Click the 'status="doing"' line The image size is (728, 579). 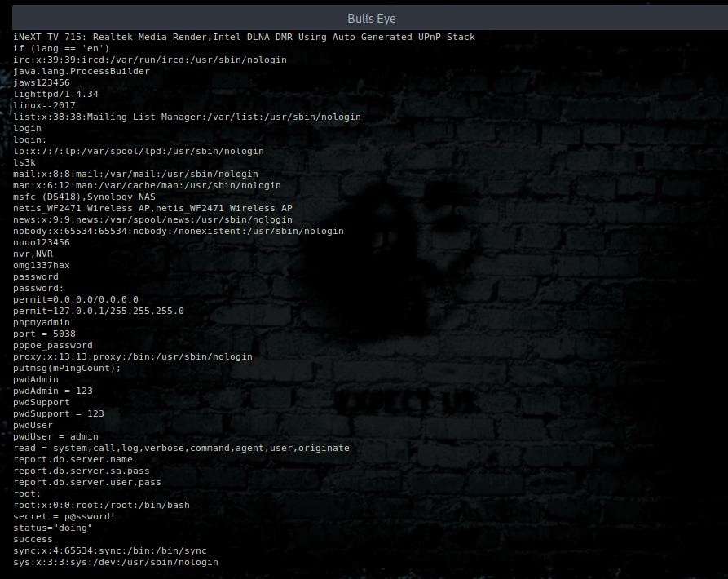point(53,528)
